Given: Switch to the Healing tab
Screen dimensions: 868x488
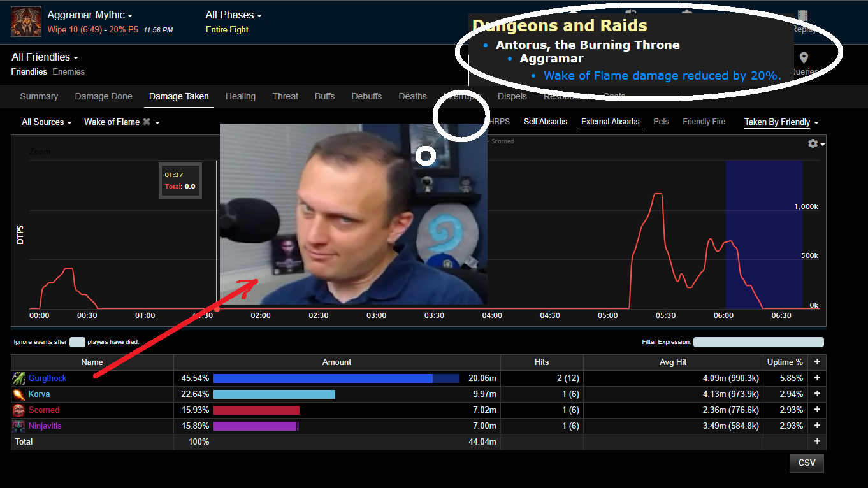Looking at the screenshot, I should point(240,96).
